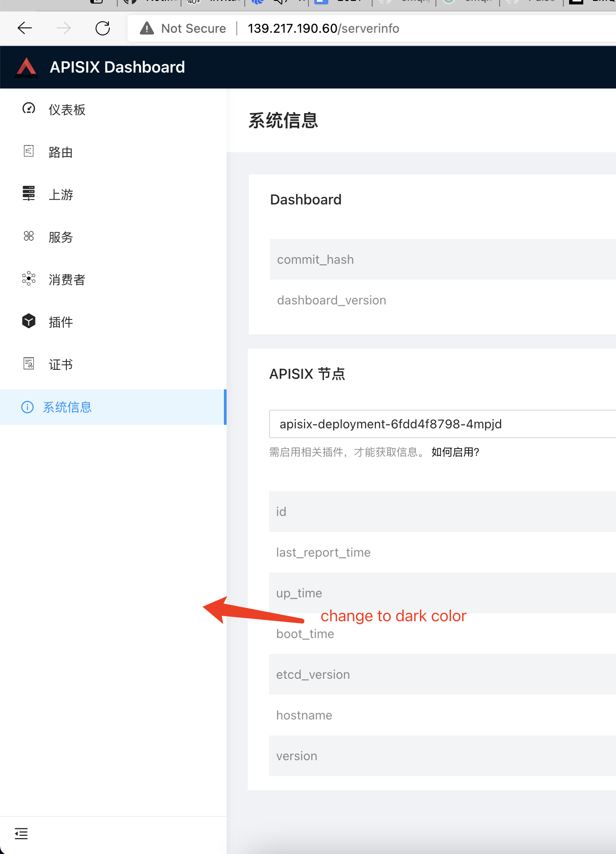Click the up_time row label

point(299,593)
